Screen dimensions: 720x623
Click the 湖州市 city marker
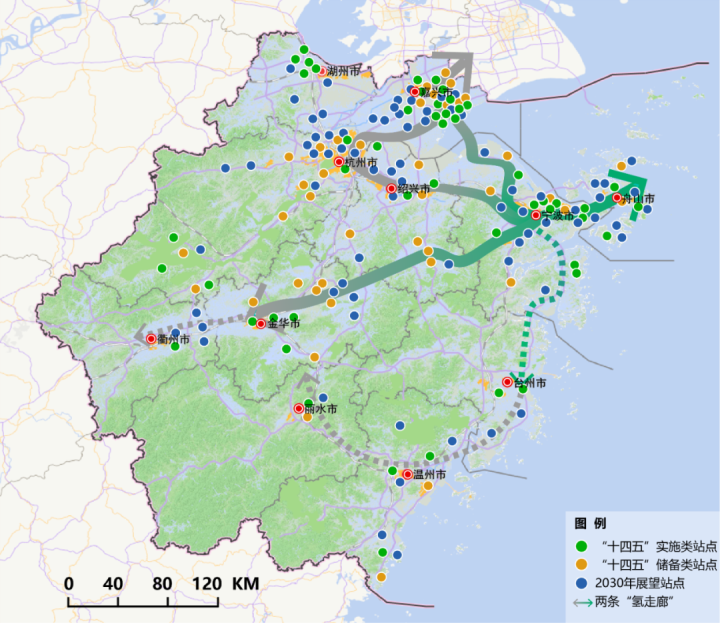coord(321,71)
